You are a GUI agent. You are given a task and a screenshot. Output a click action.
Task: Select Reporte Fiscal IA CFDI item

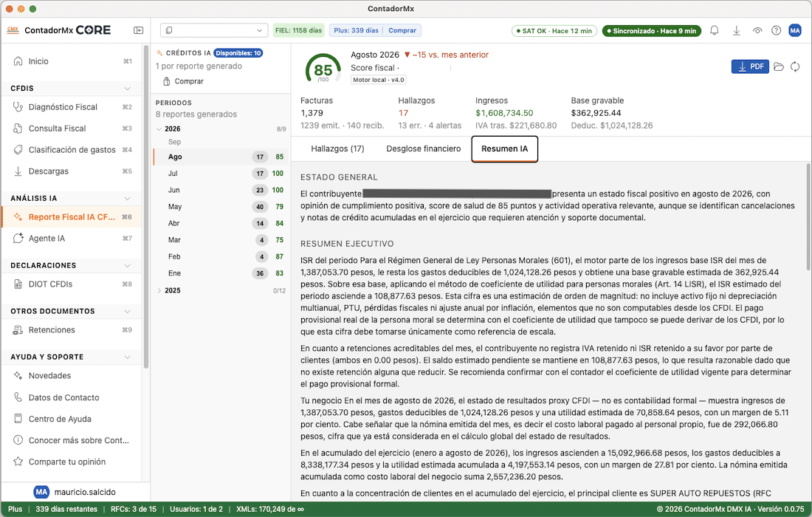click(72, 217)
